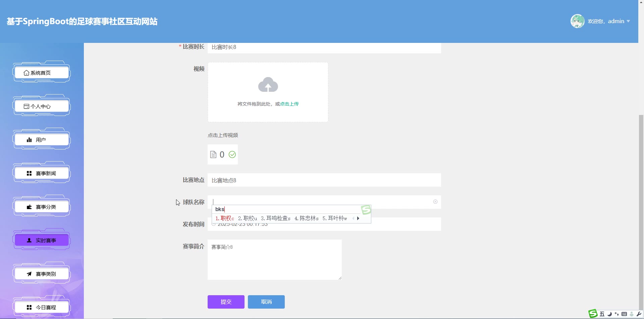Screen dimensions: 644x319
Task: Click the 赛事简介 field label
Action: 194,246
